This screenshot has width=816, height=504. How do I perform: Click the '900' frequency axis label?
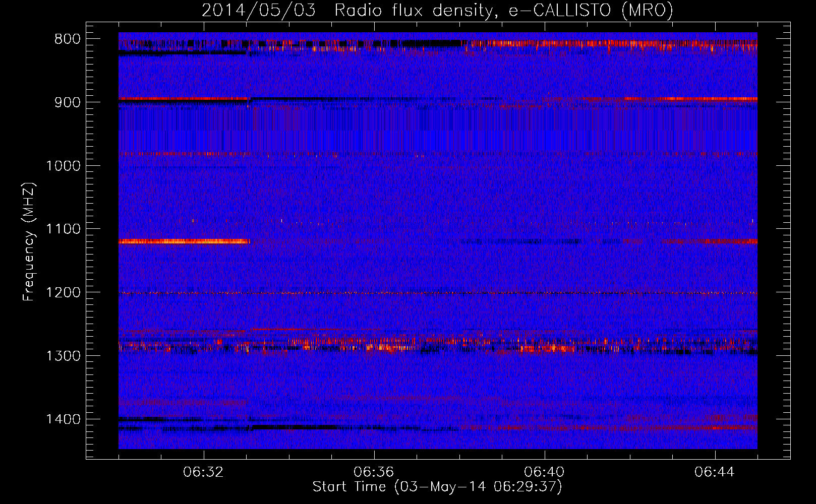point(67,102)
